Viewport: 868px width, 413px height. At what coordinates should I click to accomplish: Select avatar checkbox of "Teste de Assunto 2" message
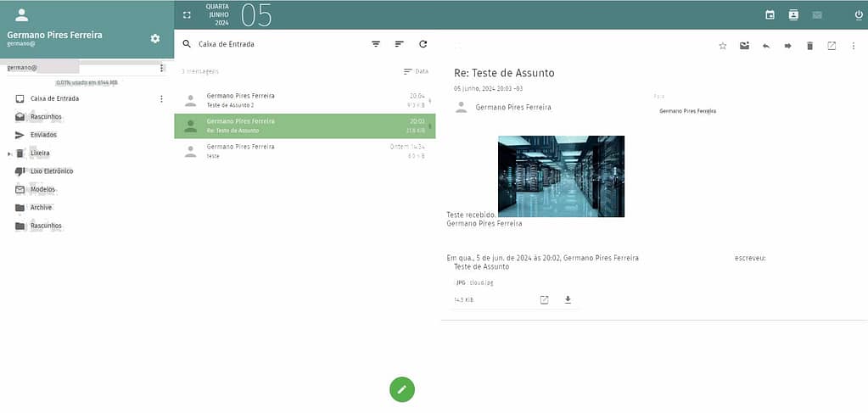pos(190,100)
